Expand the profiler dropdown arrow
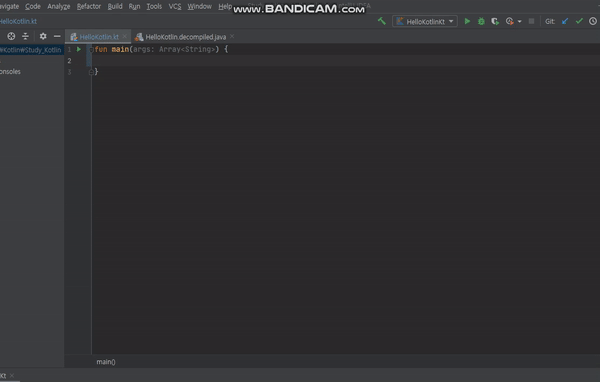600x382 pixels. point(519,22)
